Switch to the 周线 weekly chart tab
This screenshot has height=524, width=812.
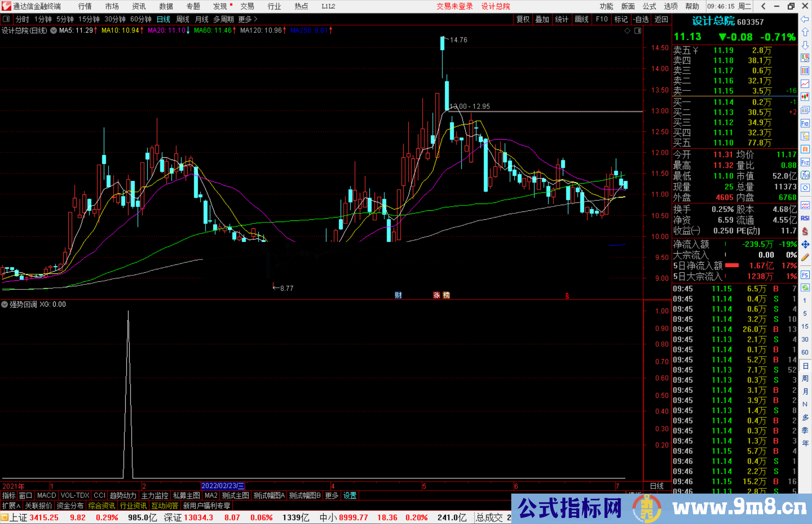(x=183, y=19)
